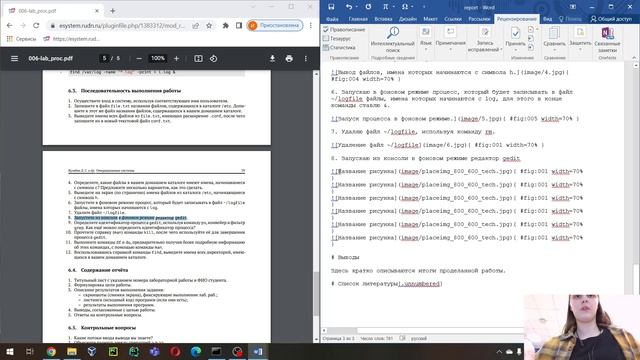
Task: Open the esystem.rud bookmark link
Action: (71, 39)
